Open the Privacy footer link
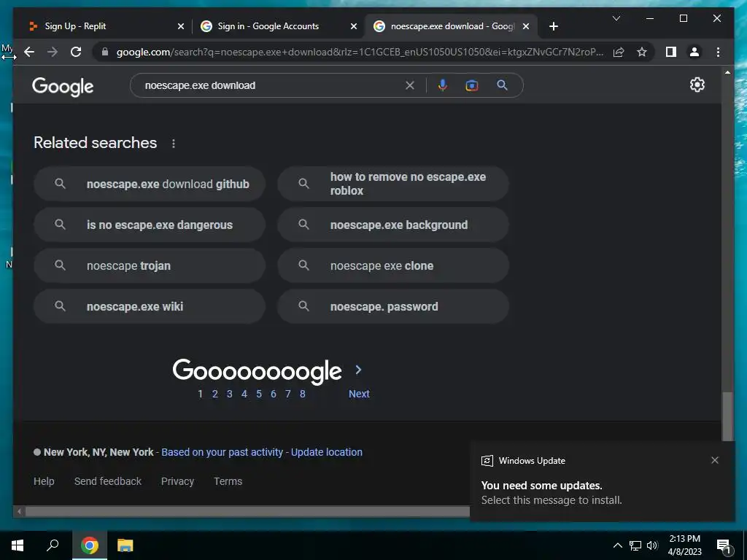The image size is (747, 560). [177, 481]
